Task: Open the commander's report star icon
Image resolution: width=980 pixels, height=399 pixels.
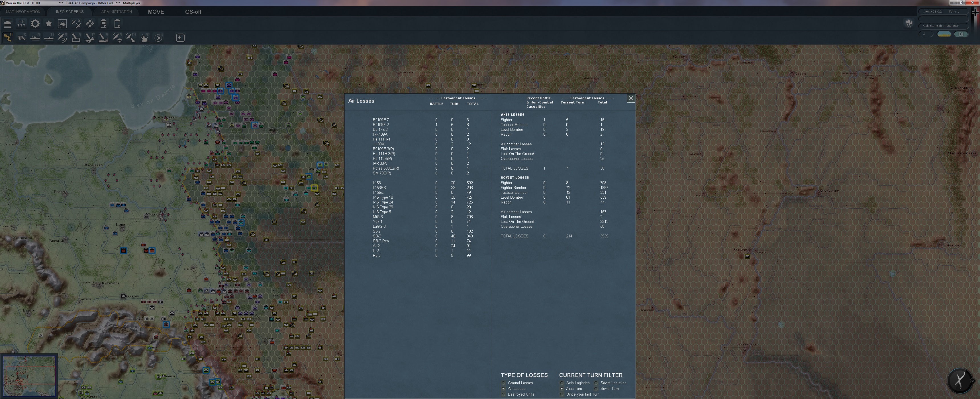Action: click(x=49, y=24)
